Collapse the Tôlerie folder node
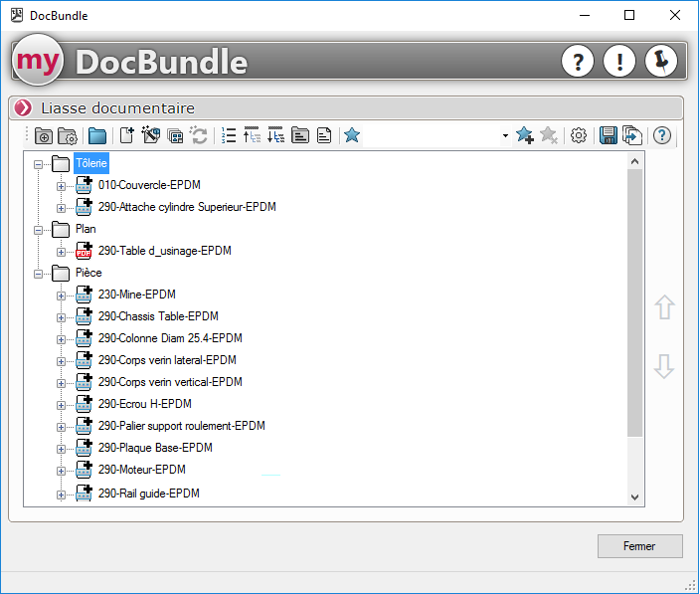 coord(40,164)
